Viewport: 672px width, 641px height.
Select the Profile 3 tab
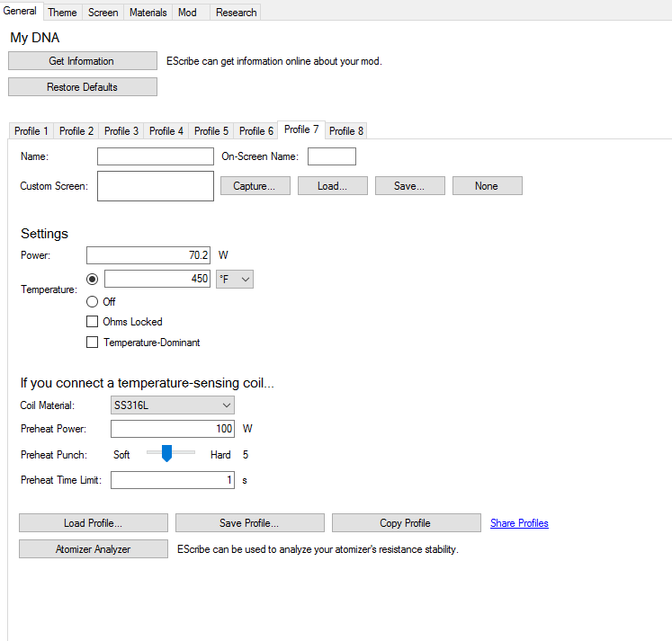121,131
